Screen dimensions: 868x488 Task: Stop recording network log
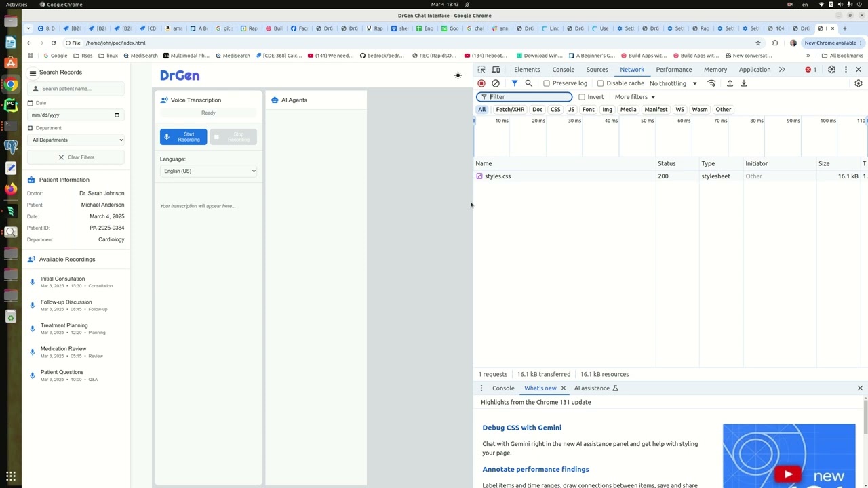(x=481, y=83)
